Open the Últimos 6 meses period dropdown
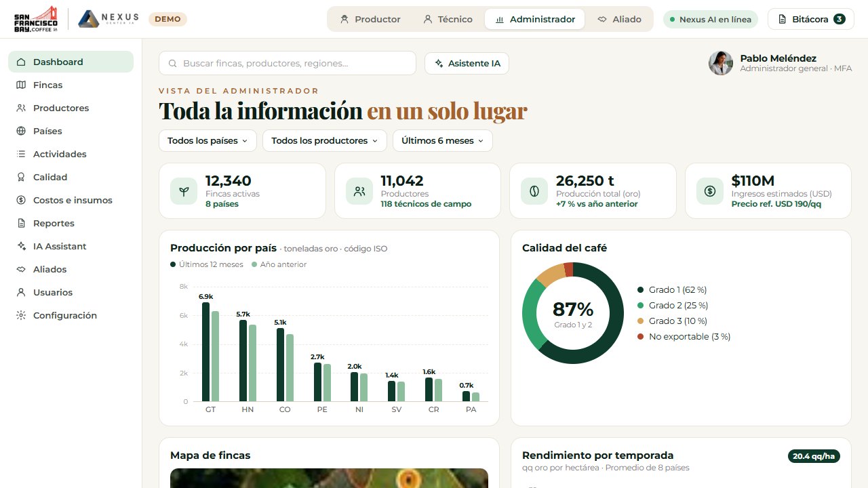Screen dimensions: 868x488 click(443, 141)
